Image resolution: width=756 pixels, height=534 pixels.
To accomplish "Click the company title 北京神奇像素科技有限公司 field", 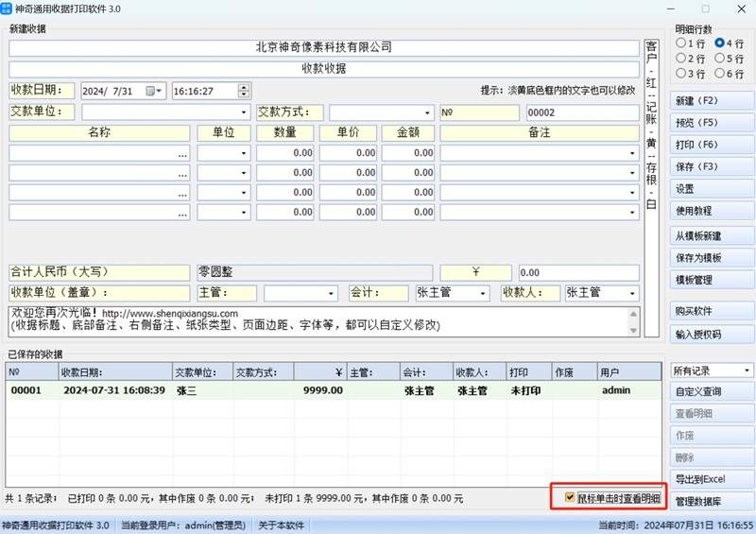I will [x=323, y=48].
